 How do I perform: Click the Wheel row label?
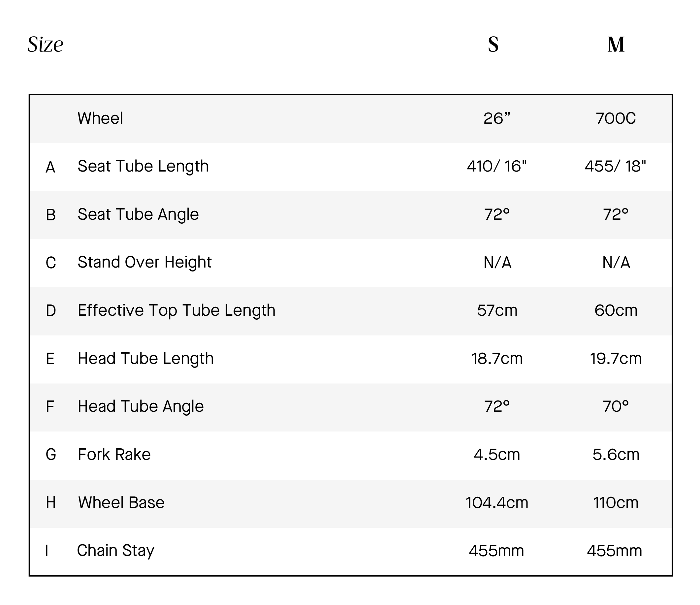[100, 118]
